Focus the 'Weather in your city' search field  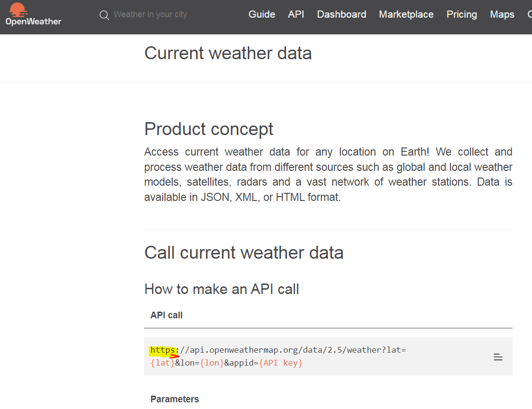[150, 15]
